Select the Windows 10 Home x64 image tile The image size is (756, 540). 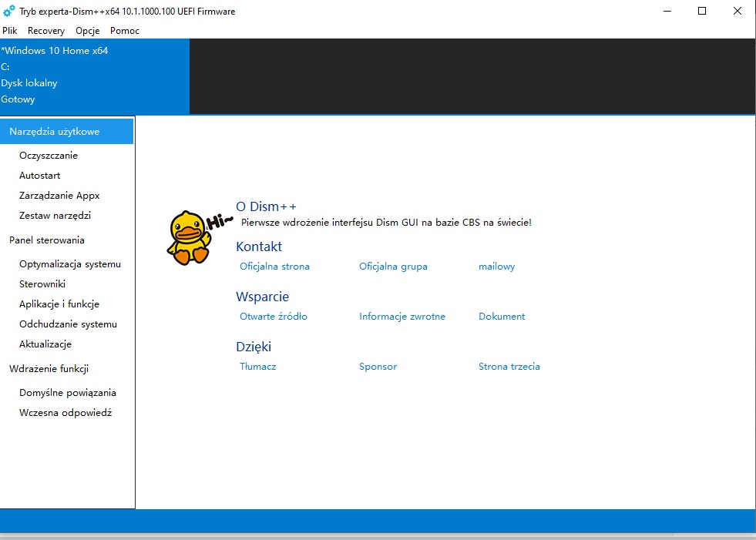point(95,76)
